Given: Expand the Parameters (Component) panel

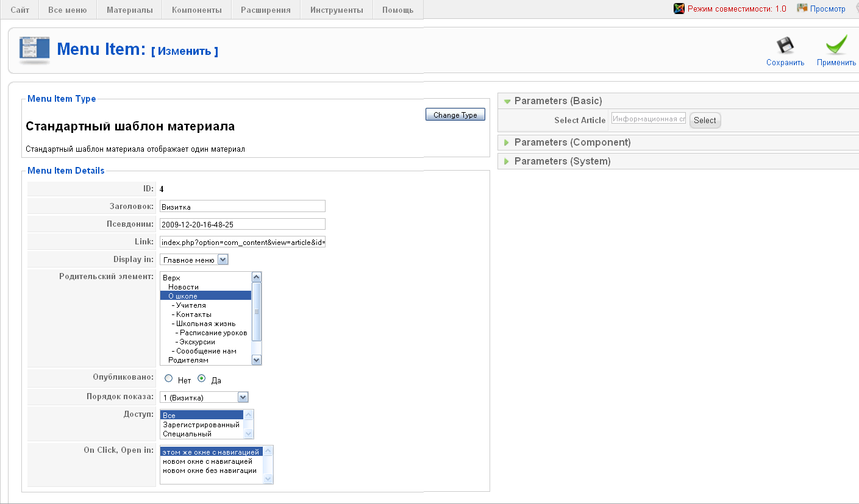Looking at the screenshot, I should [572, 143].
